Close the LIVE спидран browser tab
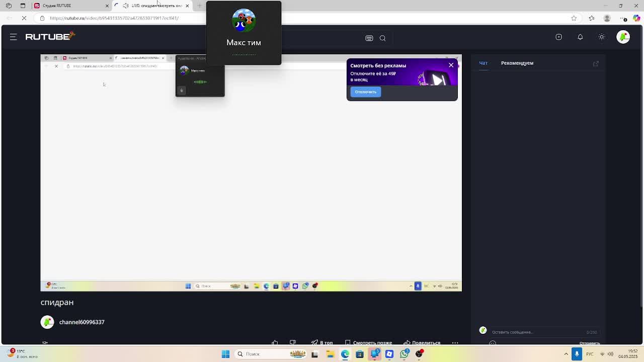 pos(187,6)
